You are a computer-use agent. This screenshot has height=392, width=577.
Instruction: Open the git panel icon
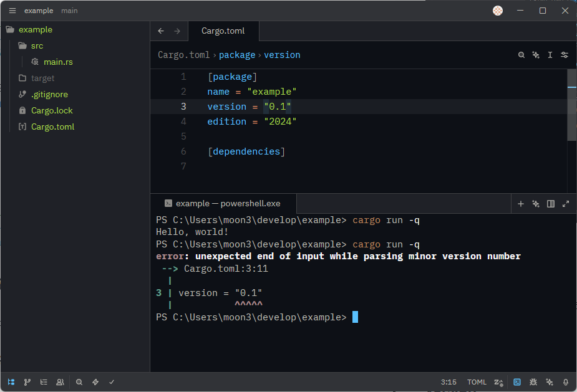[x=27, y=382]
